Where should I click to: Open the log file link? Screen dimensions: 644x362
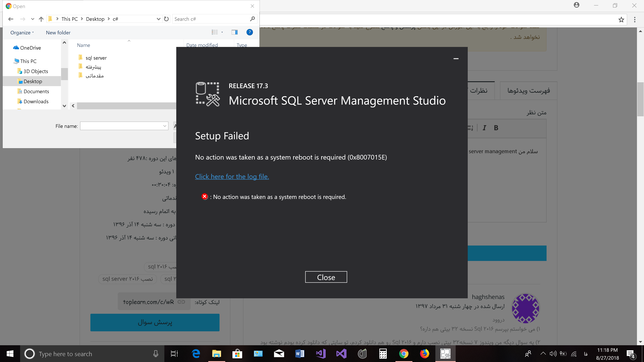coord(232,176)
